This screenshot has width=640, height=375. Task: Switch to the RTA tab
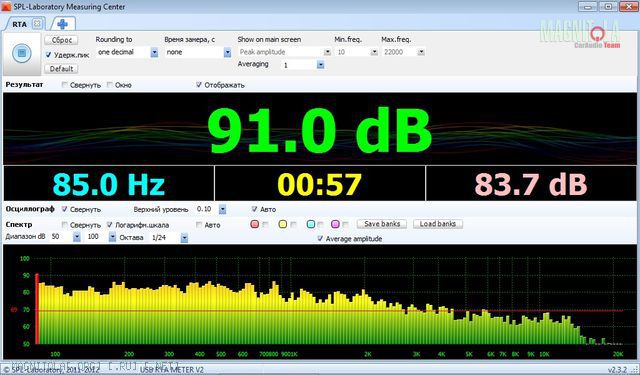coord(19,24)
